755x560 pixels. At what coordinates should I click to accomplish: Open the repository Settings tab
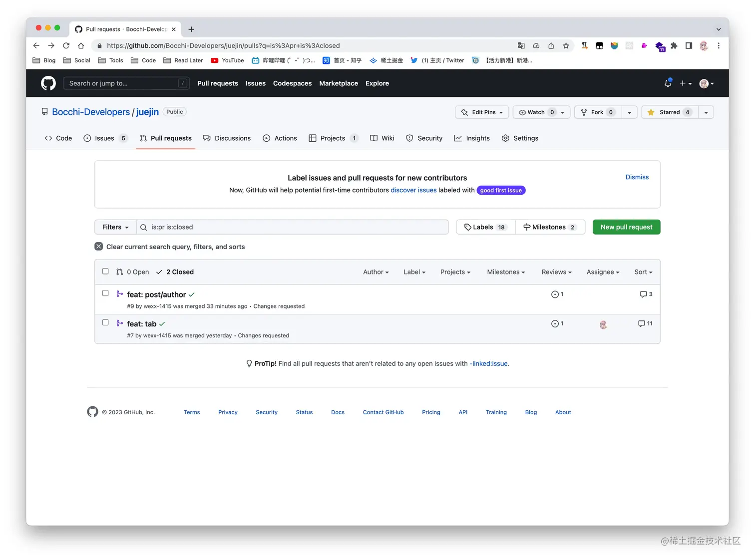[x=520, y=138]
